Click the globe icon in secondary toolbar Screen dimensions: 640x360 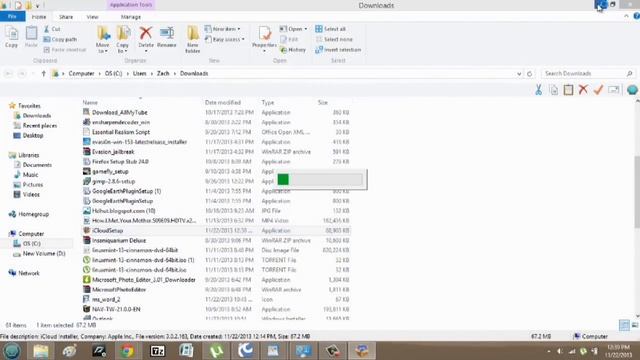coord(632,90)
